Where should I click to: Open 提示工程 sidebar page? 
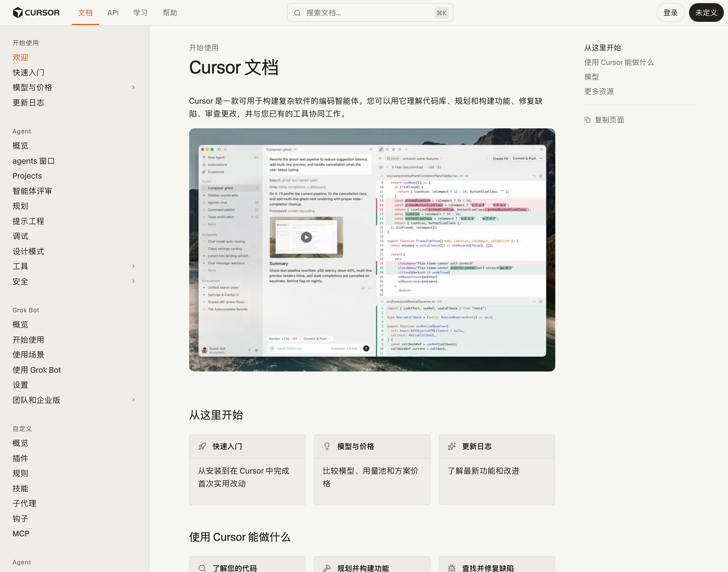pyautogui.click(x=28, y=221)
